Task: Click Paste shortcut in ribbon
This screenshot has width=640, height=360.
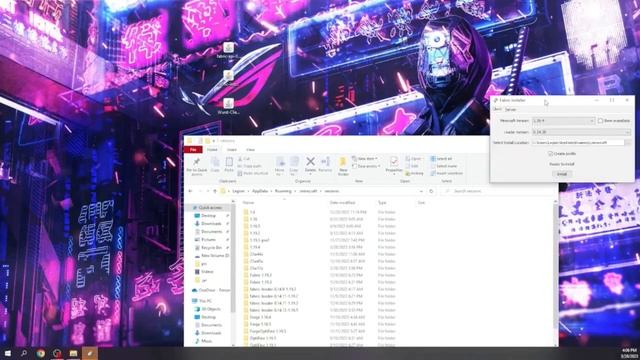Action: (253, 173)
